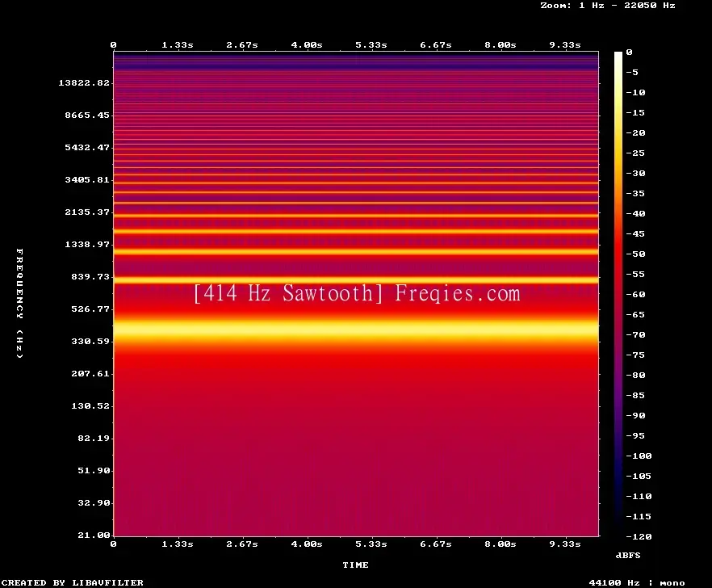
Task: Click the -30 dBFS scale label
Action: pos(635,173)
